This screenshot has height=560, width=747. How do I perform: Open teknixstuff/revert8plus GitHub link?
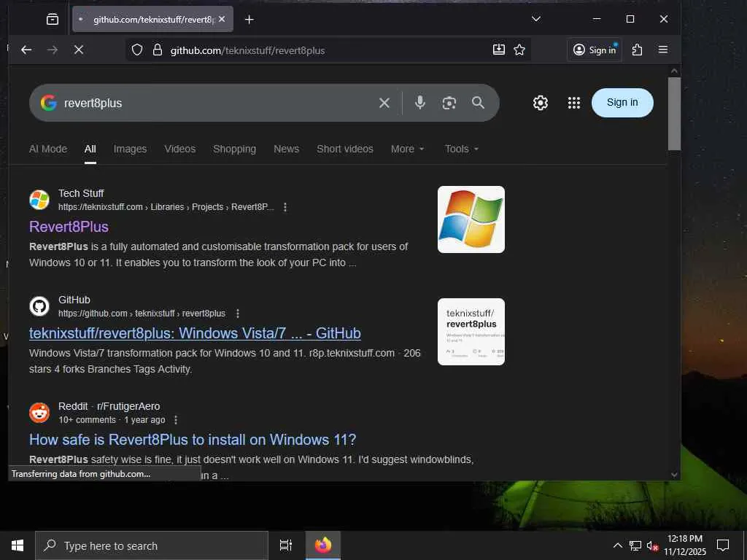point(195,333)
